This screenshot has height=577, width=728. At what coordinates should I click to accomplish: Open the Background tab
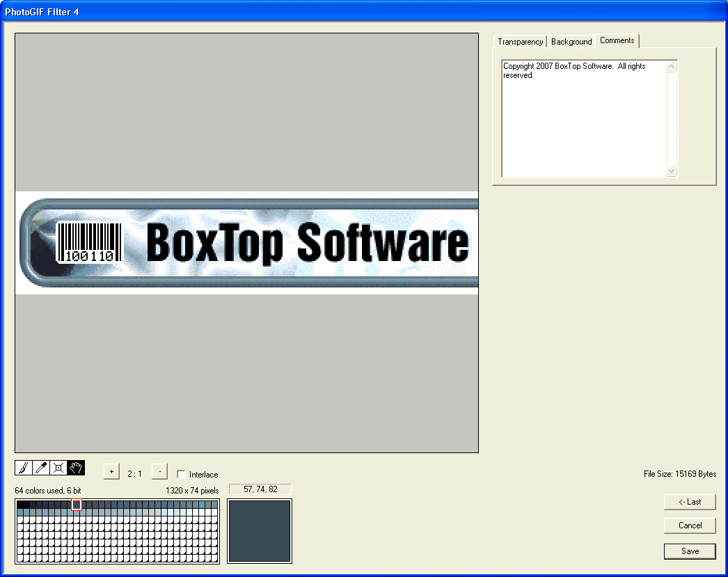(571, 42)
